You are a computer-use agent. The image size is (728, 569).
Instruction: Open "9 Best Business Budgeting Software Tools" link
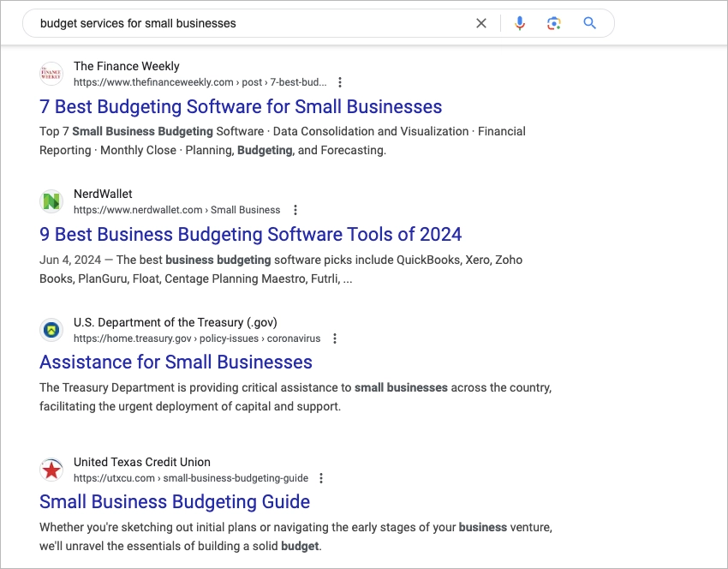point(250,234)
